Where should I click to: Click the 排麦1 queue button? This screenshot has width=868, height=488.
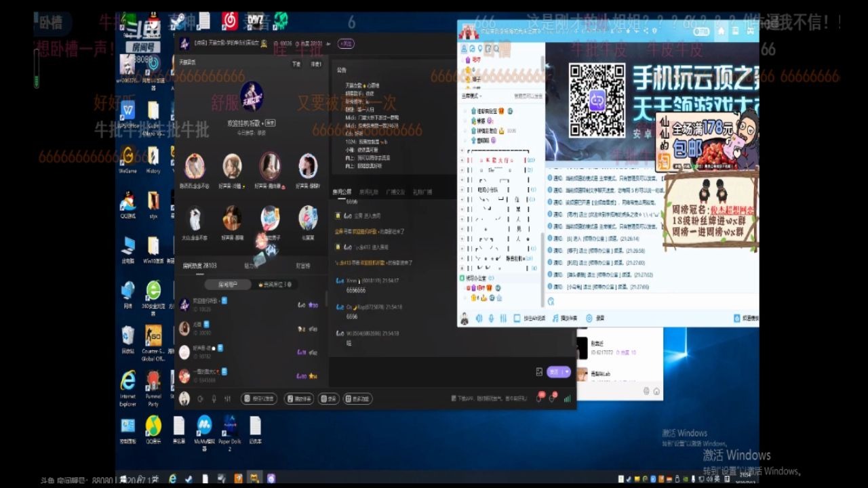coord(316,64)
